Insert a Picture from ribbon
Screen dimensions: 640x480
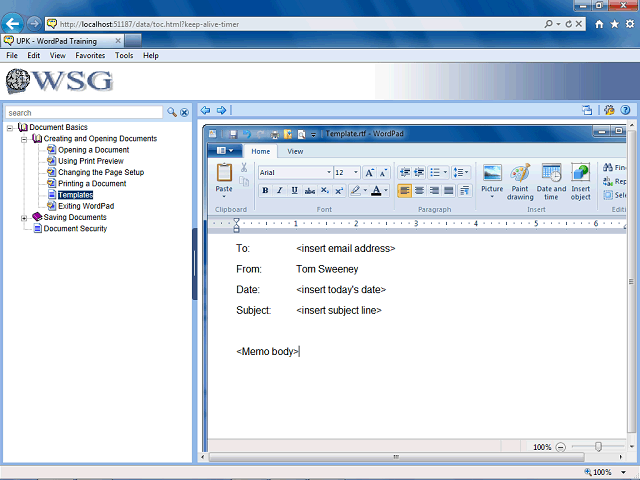pos(492,181)
